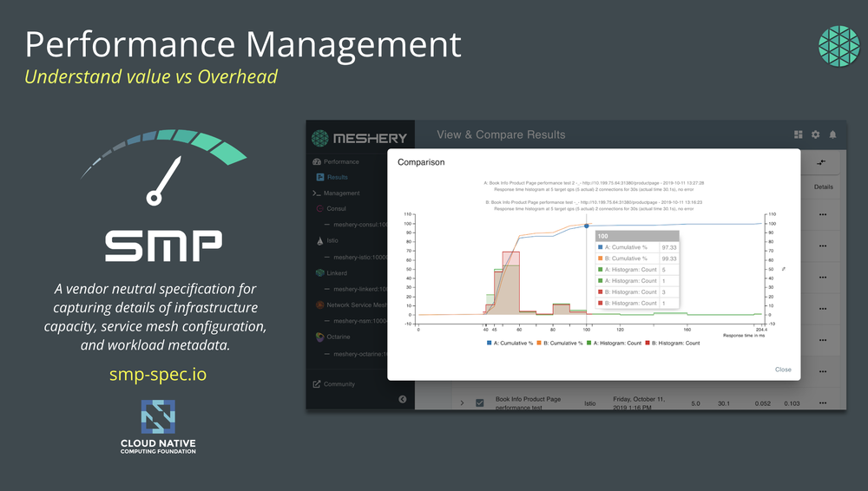The height and width of the screenshot is (491, 868).
Task: Click the Management terminal icon
Action: 317,193
